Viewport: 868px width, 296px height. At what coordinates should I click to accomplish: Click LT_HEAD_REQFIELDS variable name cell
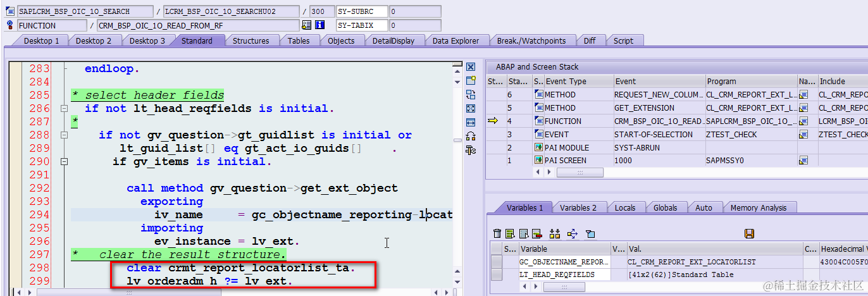(x=564, y=274)
